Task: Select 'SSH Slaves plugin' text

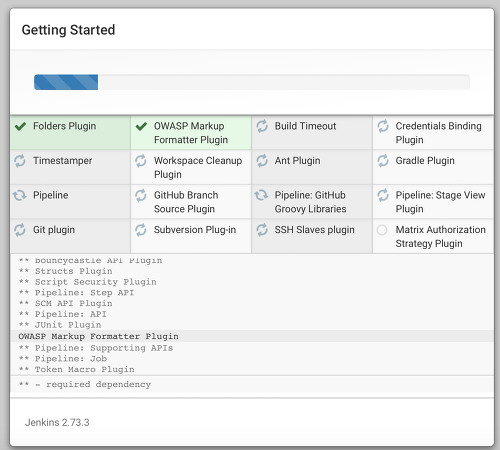Action: click(314, 230)
